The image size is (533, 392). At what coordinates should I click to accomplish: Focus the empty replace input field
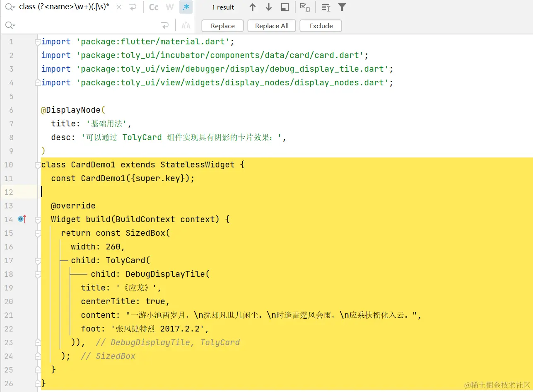click(x=87, y=26)
